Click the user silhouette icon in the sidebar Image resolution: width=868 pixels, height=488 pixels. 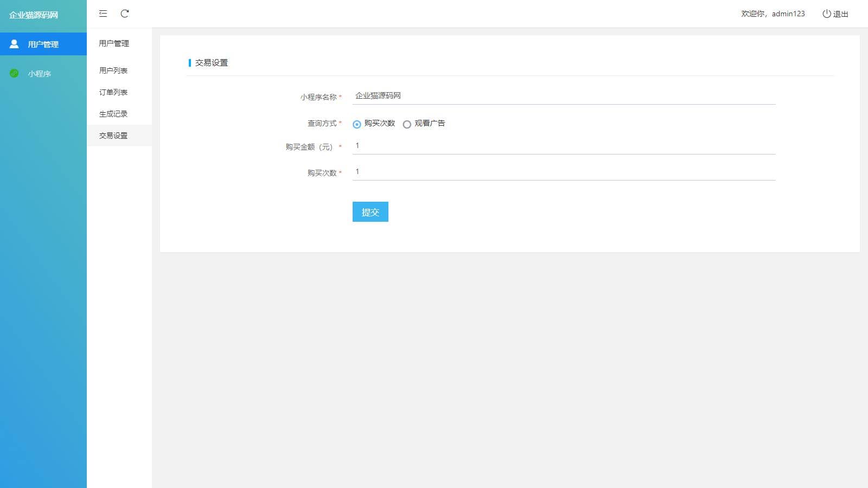pyautogui.click(x=15, y=44)
